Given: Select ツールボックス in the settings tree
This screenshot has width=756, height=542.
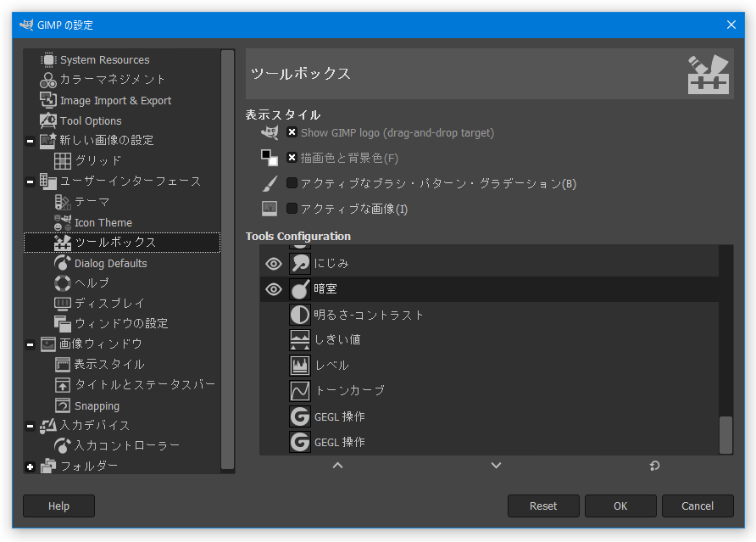Looking at the screenshot, I should click(122, 243).
